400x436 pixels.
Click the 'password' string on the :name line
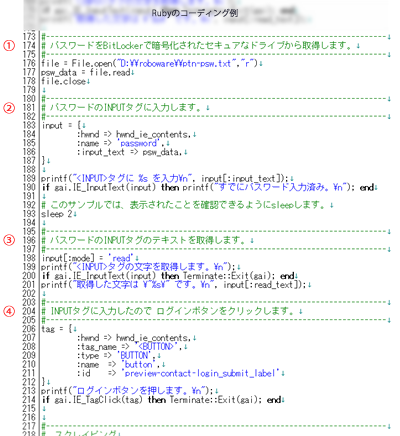[x=138, y=143]
